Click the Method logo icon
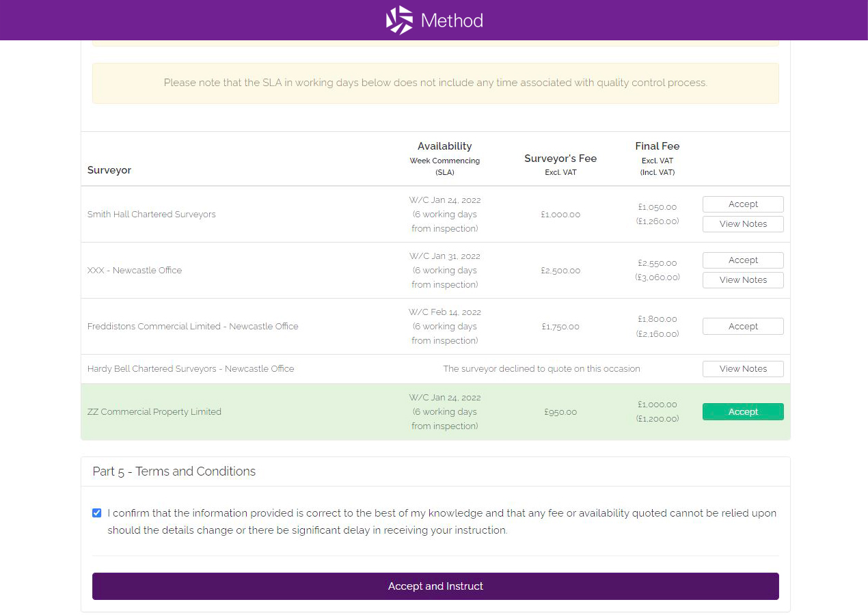The image size is (868, 615). tap(399, 20)
